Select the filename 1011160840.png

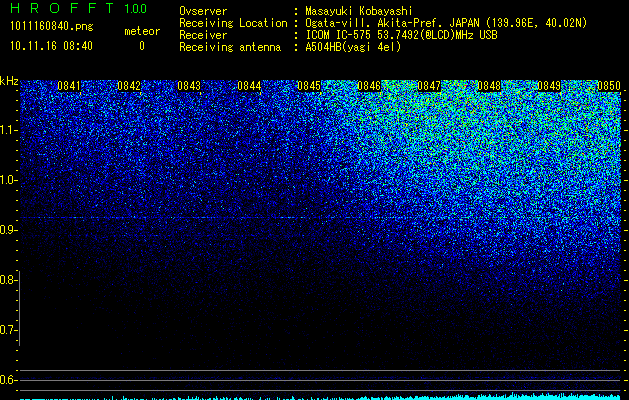[52, 27]
